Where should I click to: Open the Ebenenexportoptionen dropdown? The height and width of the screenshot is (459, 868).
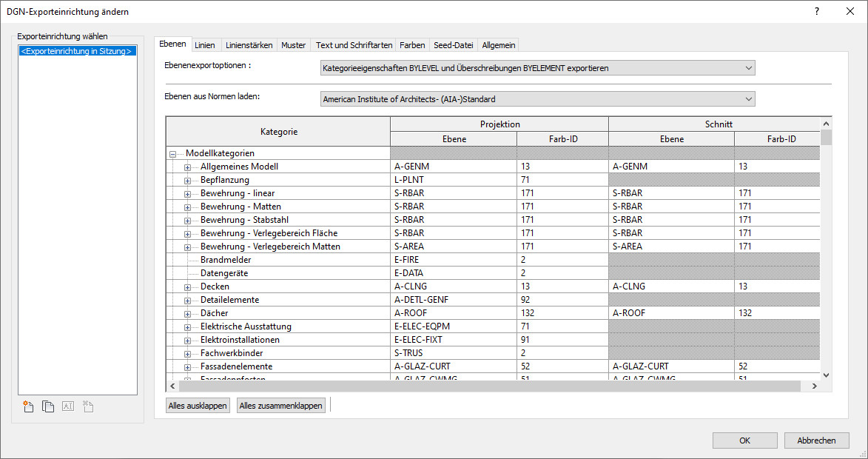click(x=538, y=68)
